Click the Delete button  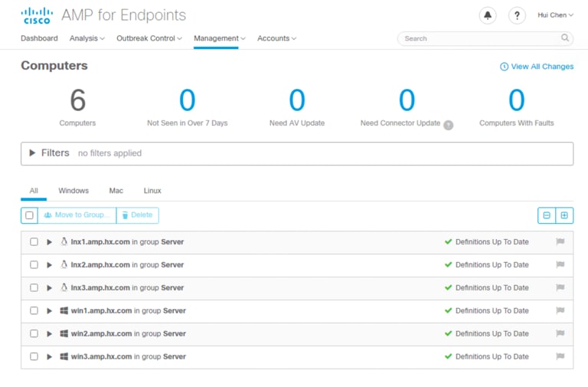[x=138, y=215]
